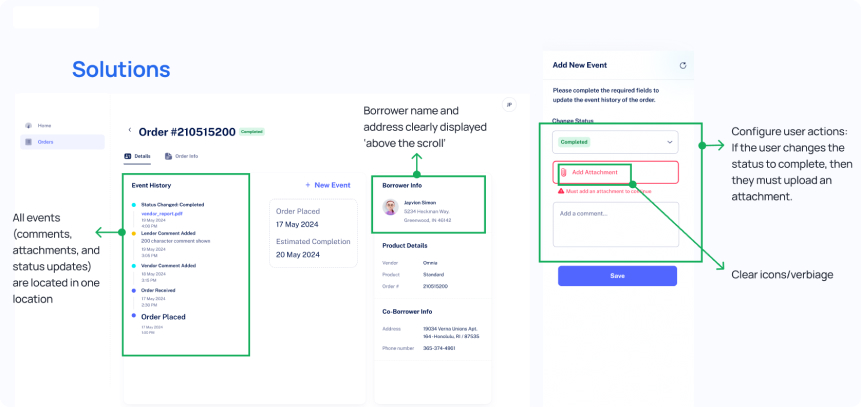Open Orders in the sidebar
This screenshot has height=407, width=861.
62,142
